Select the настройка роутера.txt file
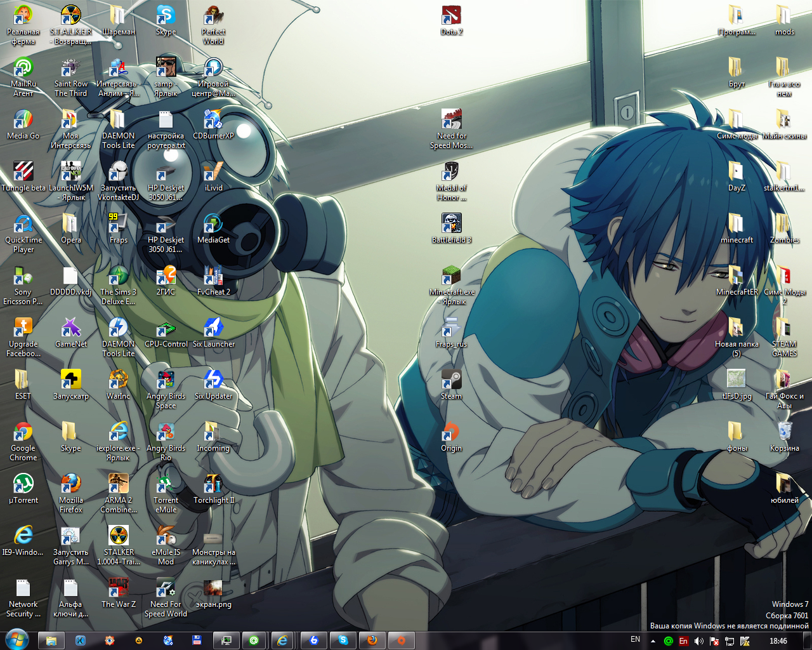Screen dimensions: 812x650 click(166, 128)
